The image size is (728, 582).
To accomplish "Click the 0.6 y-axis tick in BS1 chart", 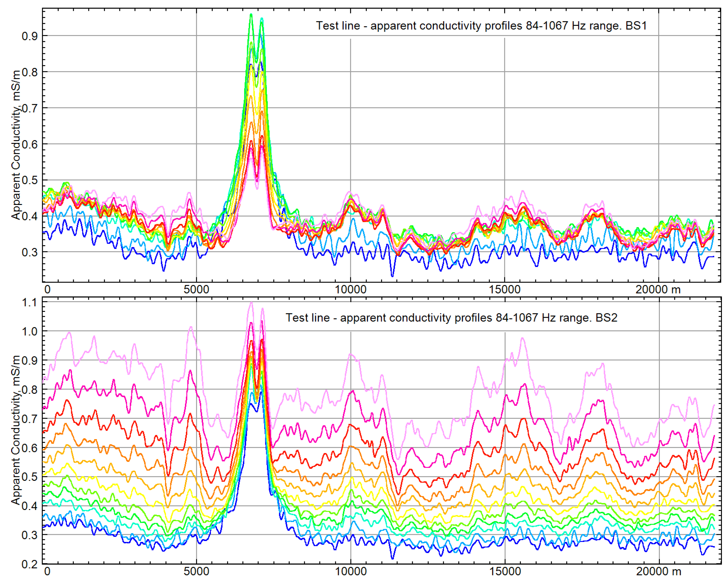I will coord(30,144).
